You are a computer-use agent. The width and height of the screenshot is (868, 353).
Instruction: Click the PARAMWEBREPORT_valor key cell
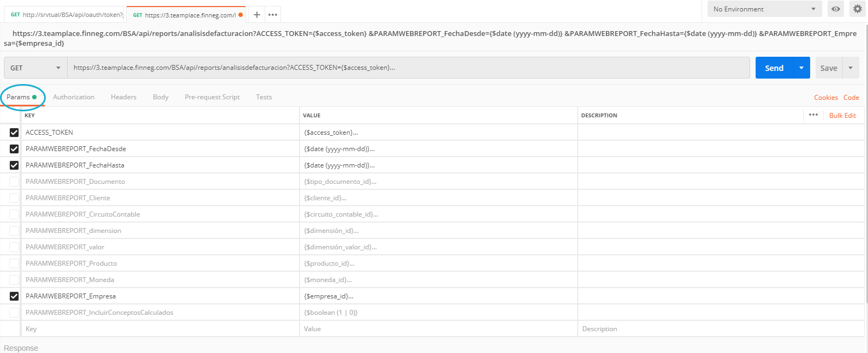tap(160, 247)
